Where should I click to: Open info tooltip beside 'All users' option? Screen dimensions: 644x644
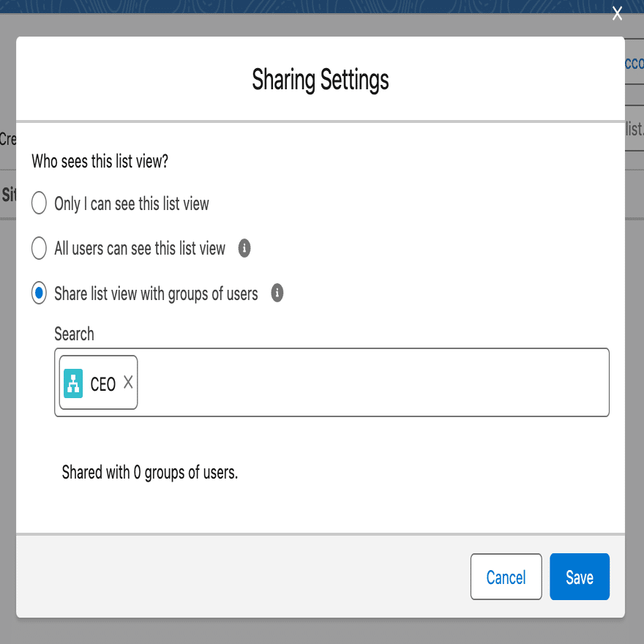coord(244,248)
